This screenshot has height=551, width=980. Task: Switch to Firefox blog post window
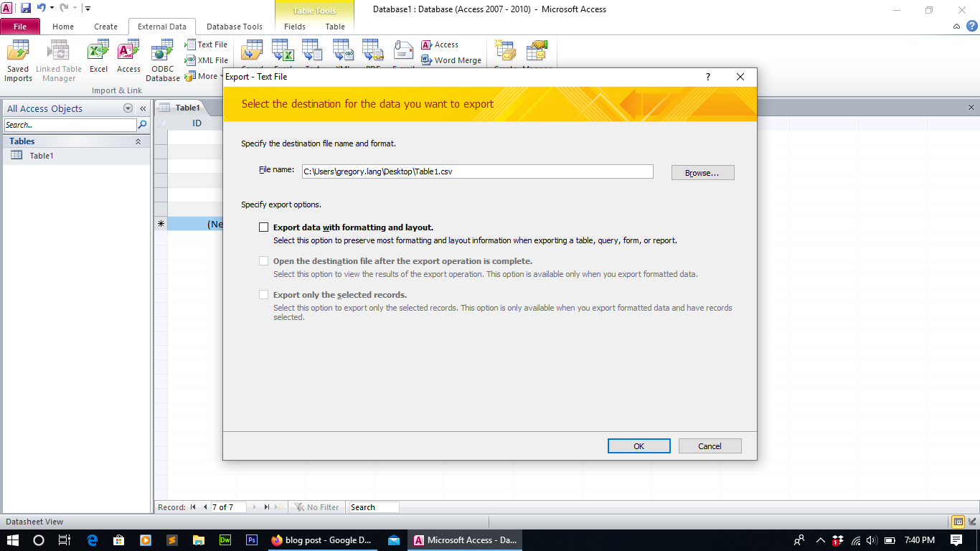pyautogui.click(x=322, y=540)
